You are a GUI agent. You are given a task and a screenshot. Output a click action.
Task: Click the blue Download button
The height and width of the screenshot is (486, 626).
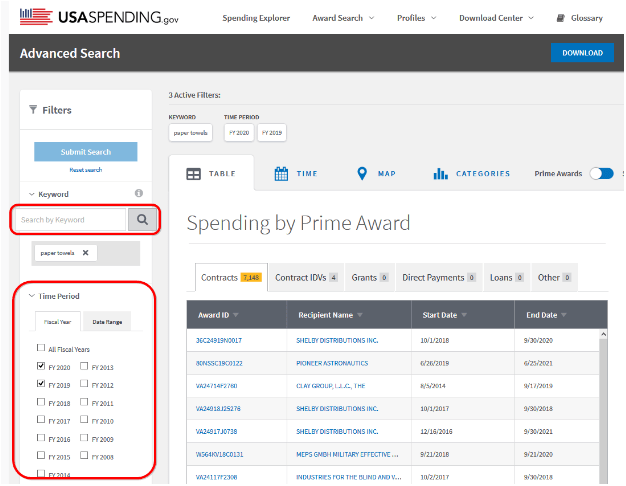582,53
